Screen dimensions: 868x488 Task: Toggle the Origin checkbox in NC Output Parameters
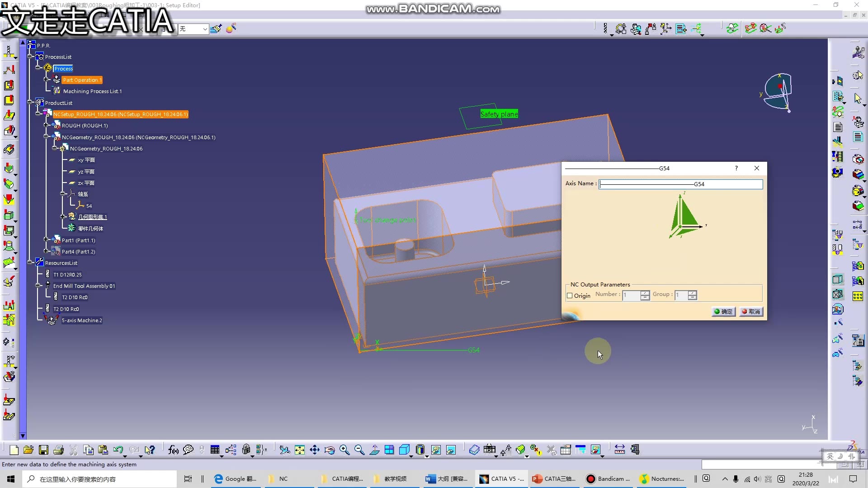pyautogui.click(x=569, y=295)
